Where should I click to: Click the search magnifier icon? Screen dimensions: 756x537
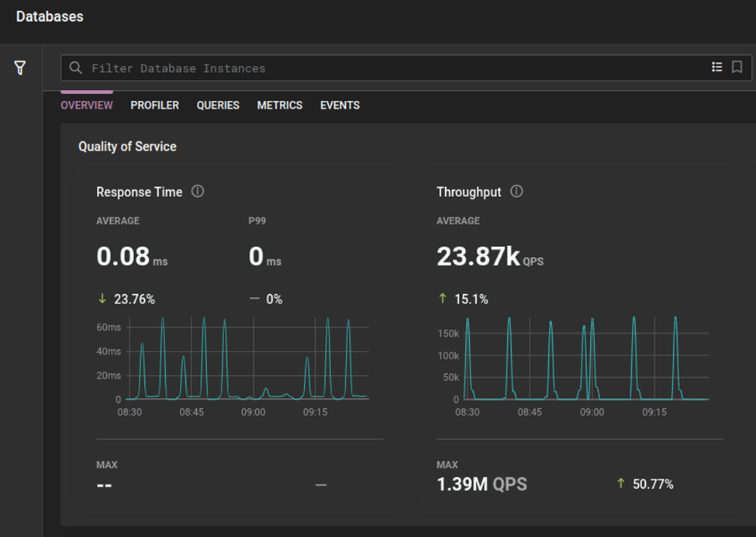tap(75, 68)
